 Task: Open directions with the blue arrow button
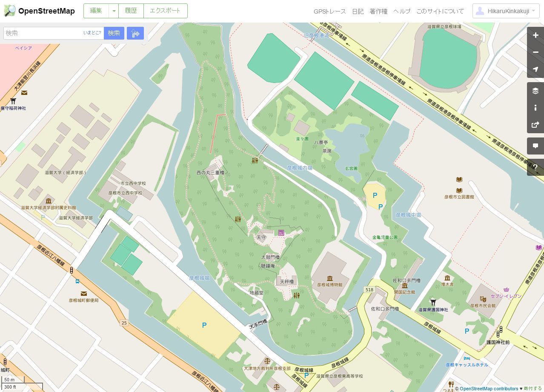click(135, 33)
